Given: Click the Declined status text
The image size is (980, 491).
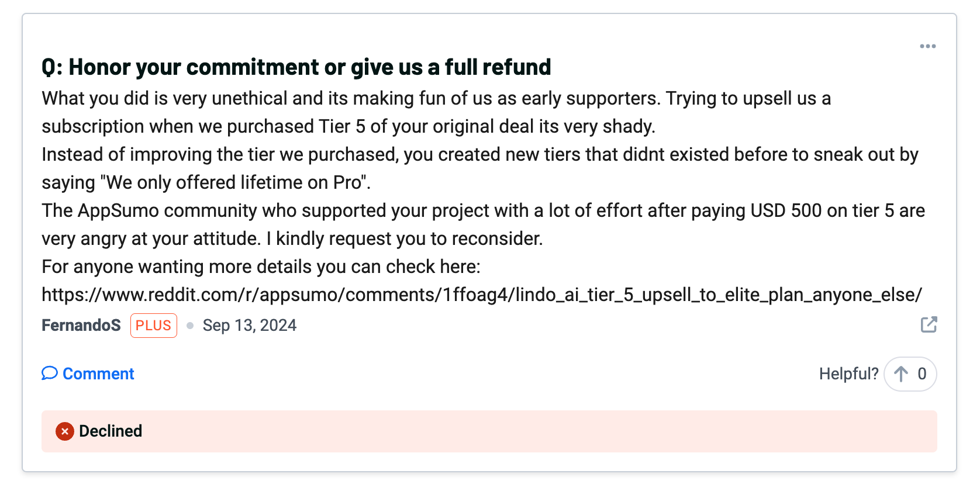Looking at the screenshot, I should (111, 431).
